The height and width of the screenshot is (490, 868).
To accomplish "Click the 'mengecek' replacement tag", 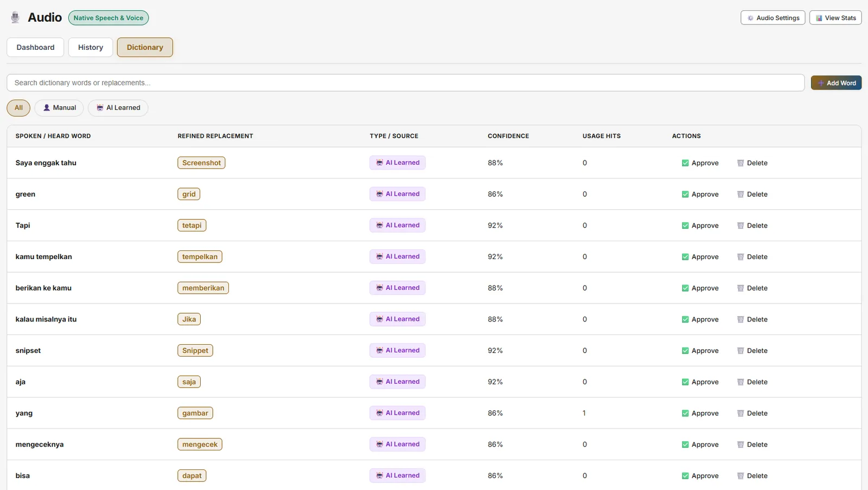I will tap(200, 444).
